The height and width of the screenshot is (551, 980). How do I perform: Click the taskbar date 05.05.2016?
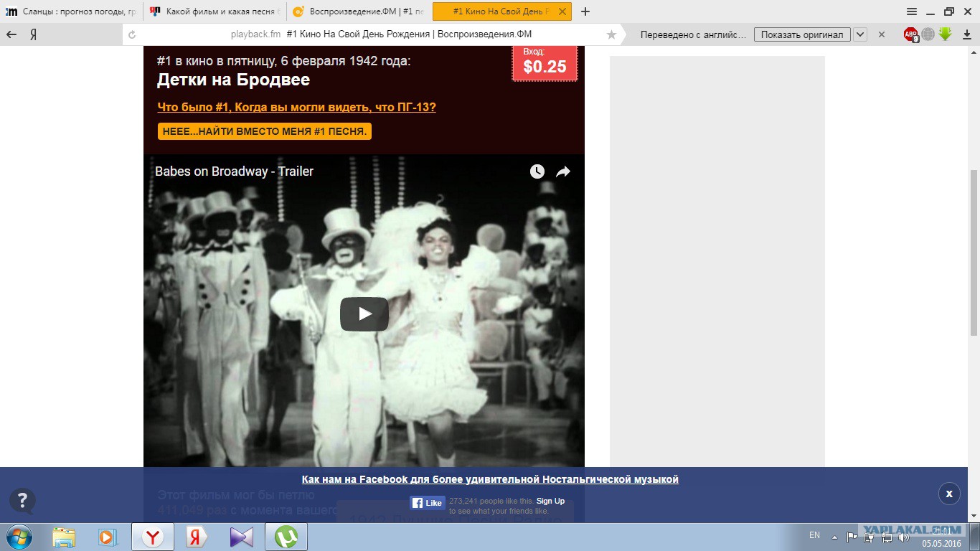click(x=941, y=543)
